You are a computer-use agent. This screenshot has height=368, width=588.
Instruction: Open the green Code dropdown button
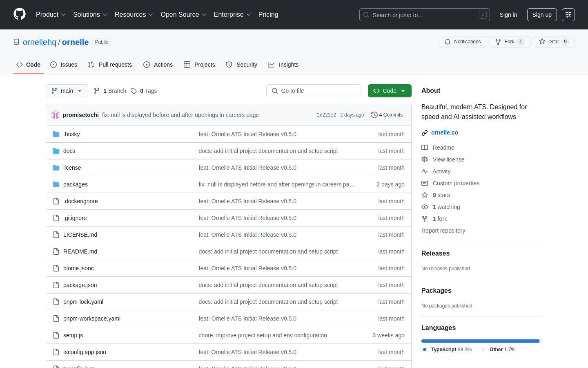pos(390,91)
